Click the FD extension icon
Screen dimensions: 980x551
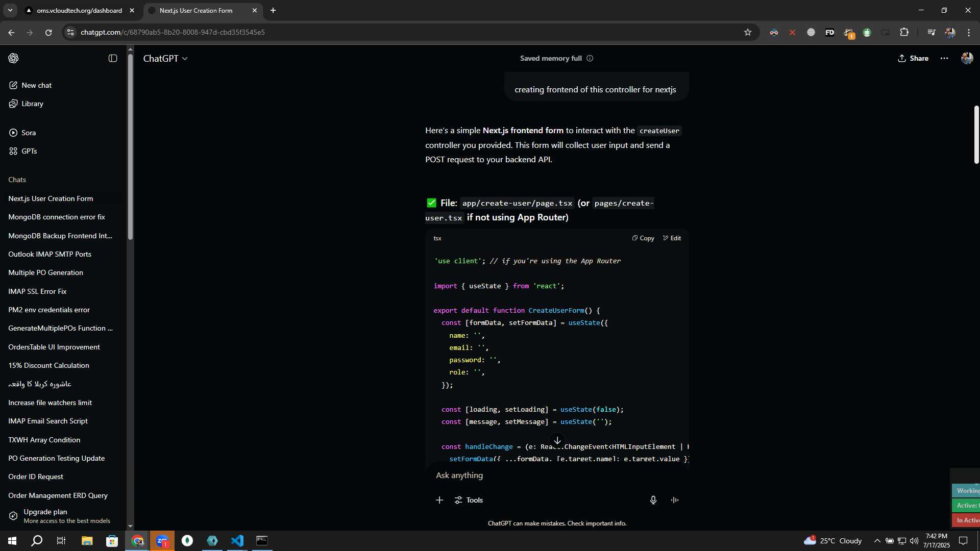coord(830,32)
